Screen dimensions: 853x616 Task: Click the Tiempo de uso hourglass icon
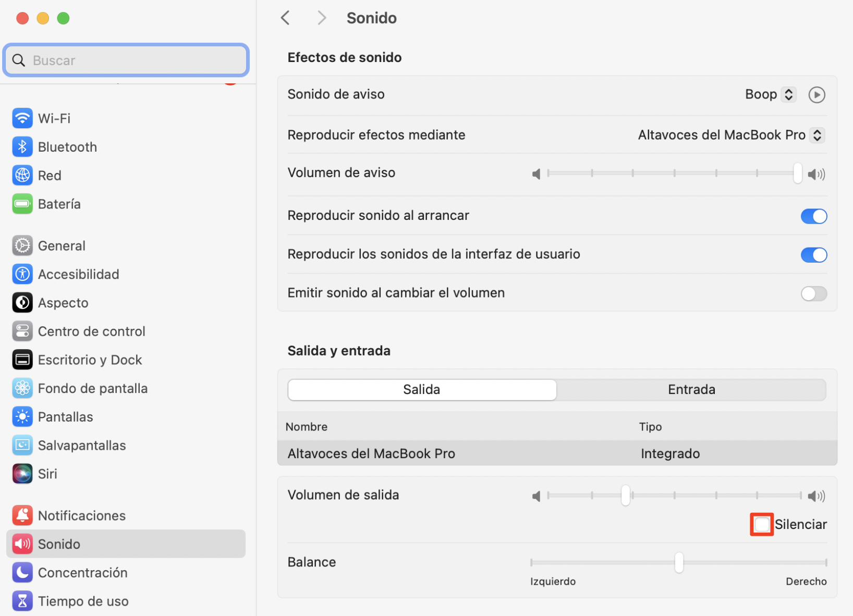(x=22, y=601)
